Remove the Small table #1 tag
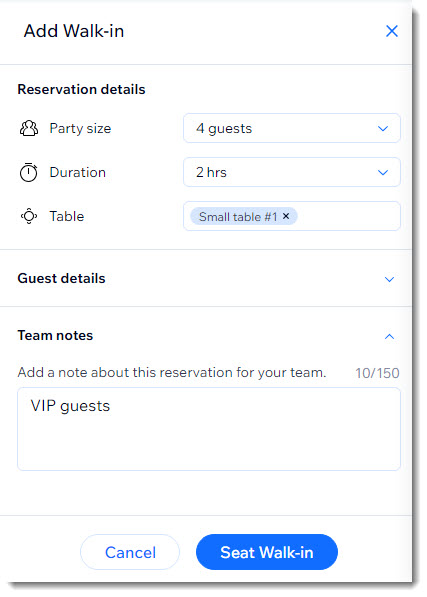 [x=286, y=216]
